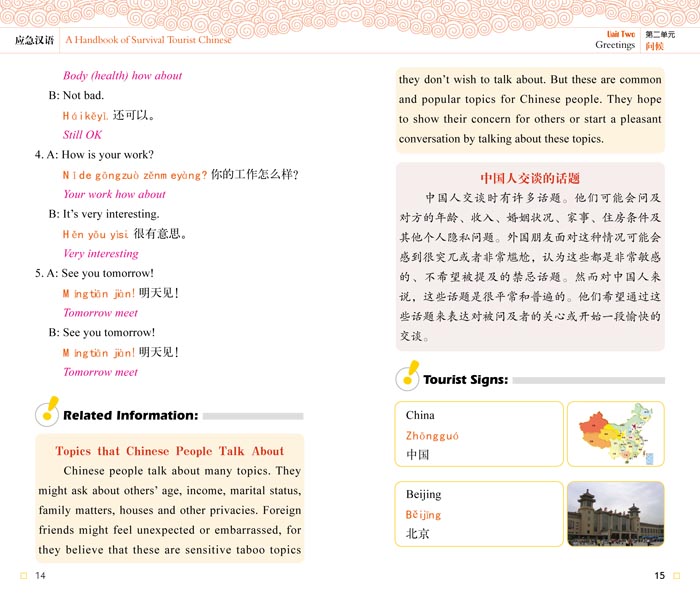Click the page number 15

[660, 575]
